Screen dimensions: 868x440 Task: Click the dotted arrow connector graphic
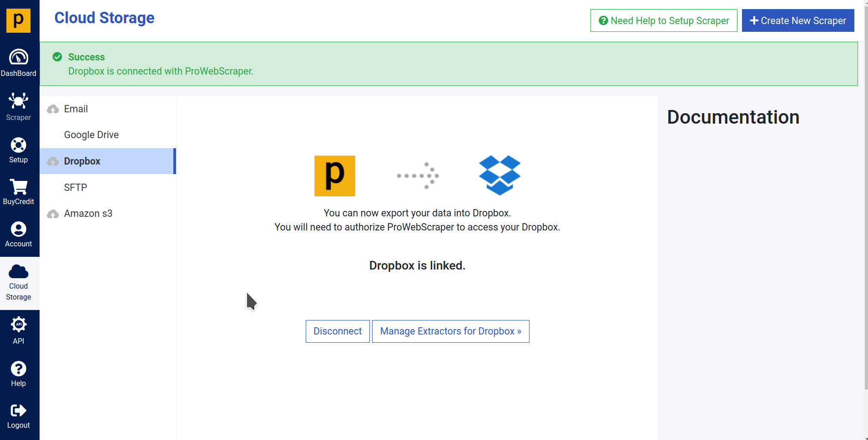418,175
